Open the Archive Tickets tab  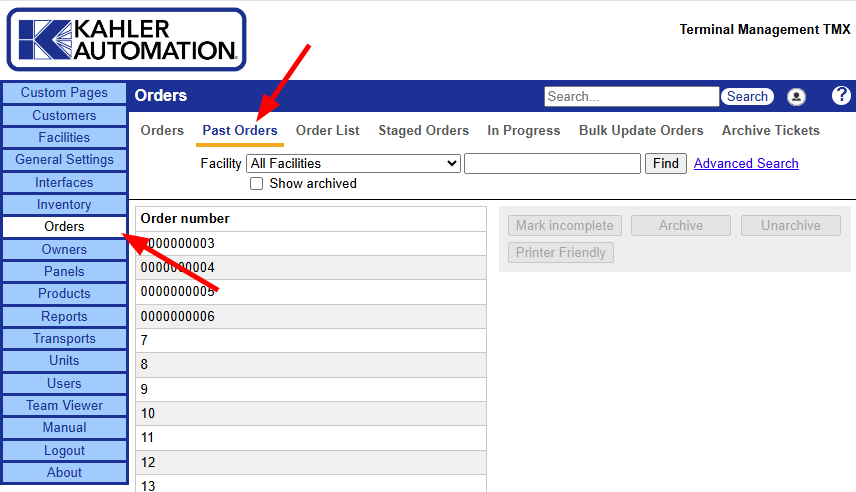(770, 131)
